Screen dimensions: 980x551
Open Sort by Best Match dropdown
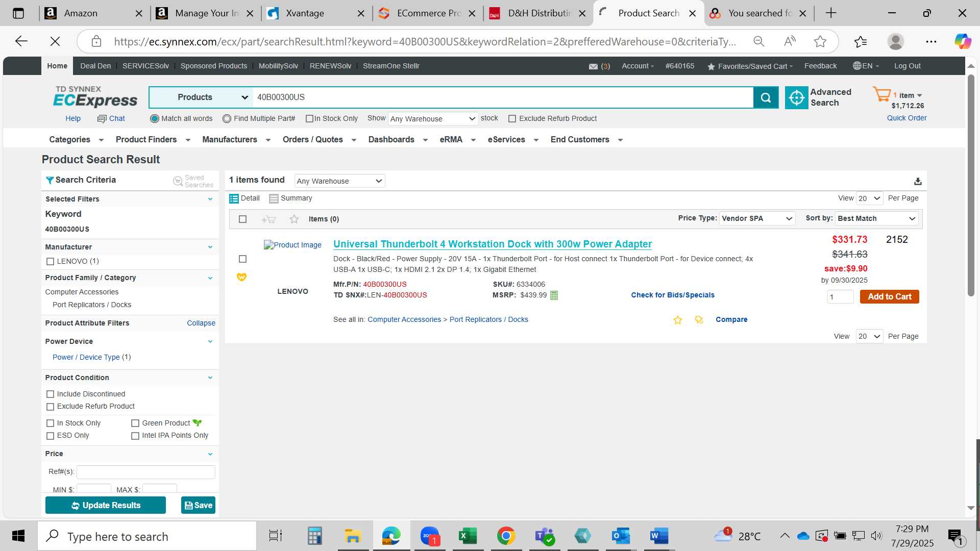point(876,218)
